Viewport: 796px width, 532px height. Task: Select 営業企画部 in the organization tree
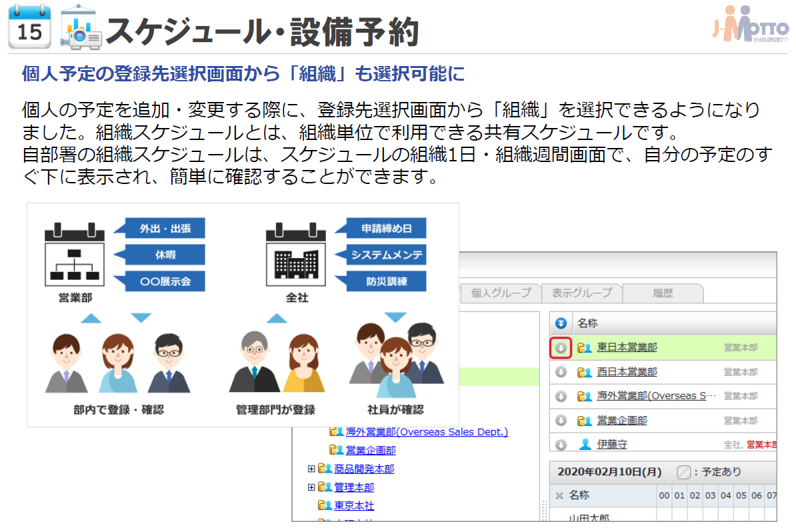370,451
